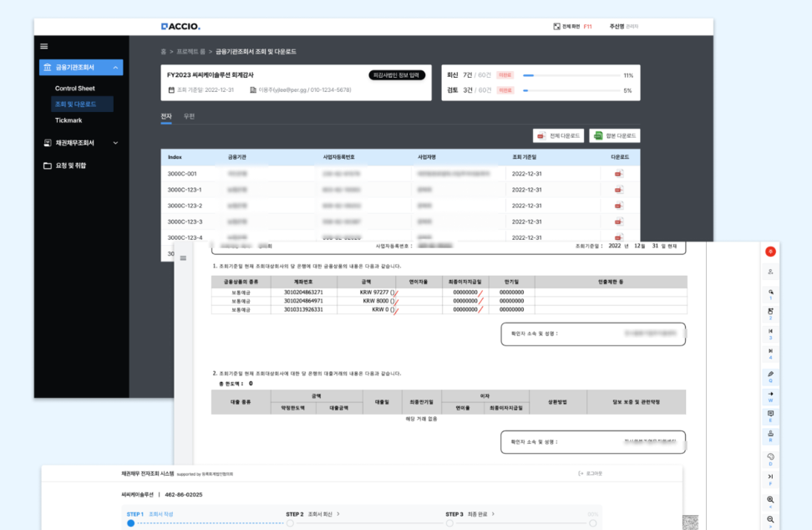The image size is (812, 530).
Task: Click the red record icon atop viewer toolbar
Action: 770,251
